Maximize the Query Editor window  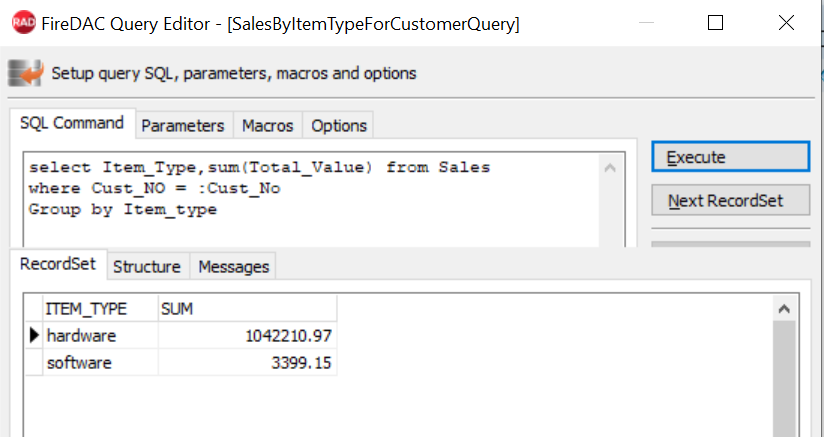tap(715, 23)
